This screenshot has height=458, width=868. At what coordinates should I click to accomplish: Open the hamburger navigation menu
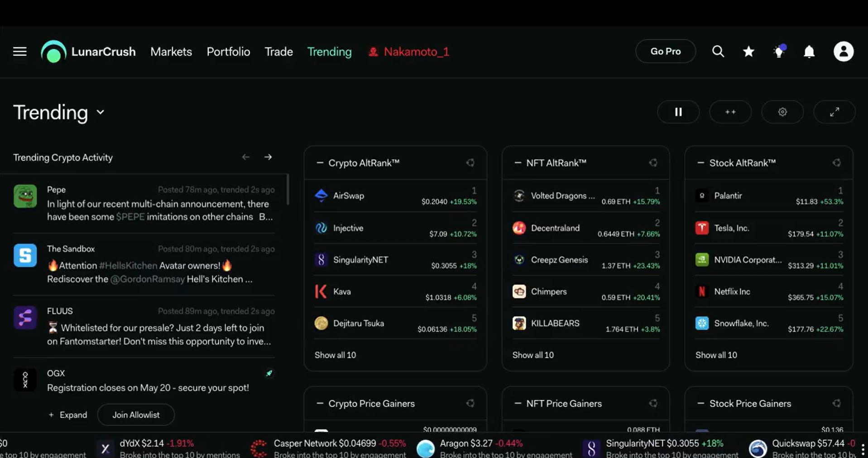click(x=19, y=52)
